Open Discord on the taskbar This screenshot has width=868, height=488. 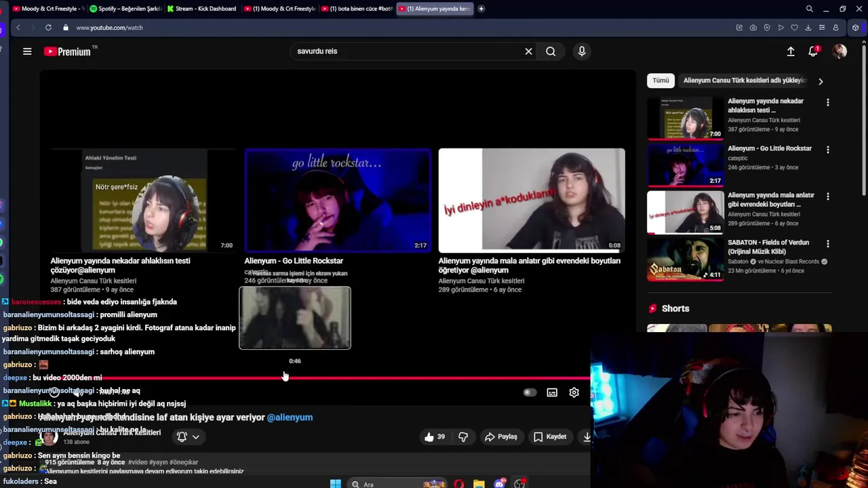point(500,484)
